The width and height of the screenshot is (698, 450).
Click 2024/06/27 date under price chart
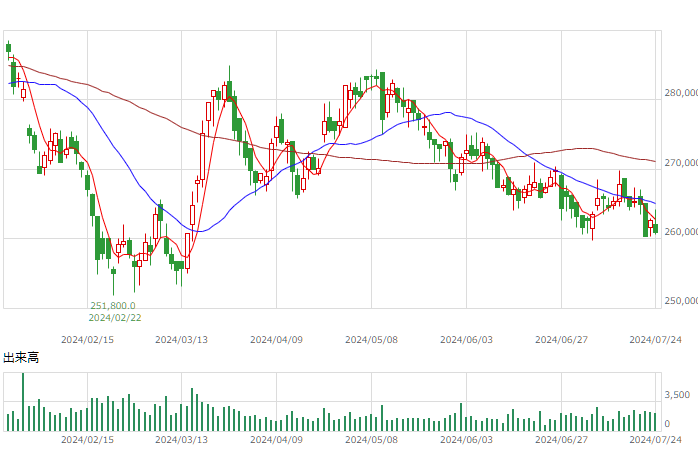[x=561, y=340]
